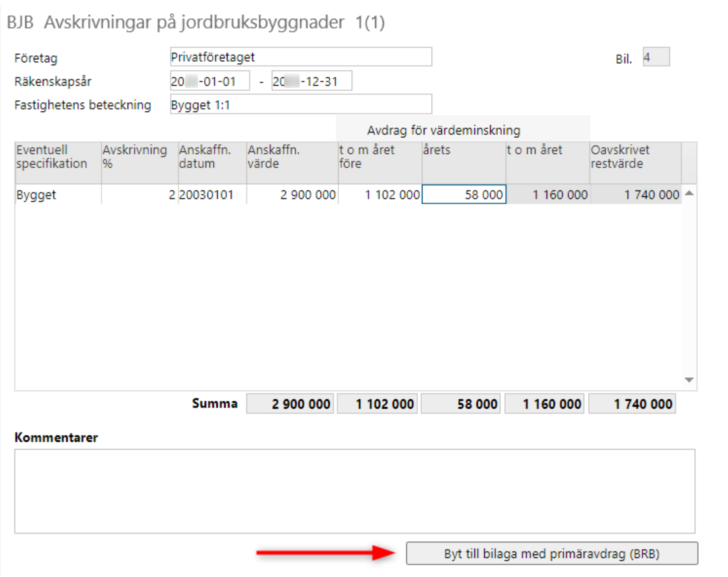
Task: Click the Kommentarer text area
Action: coord(355,491)
